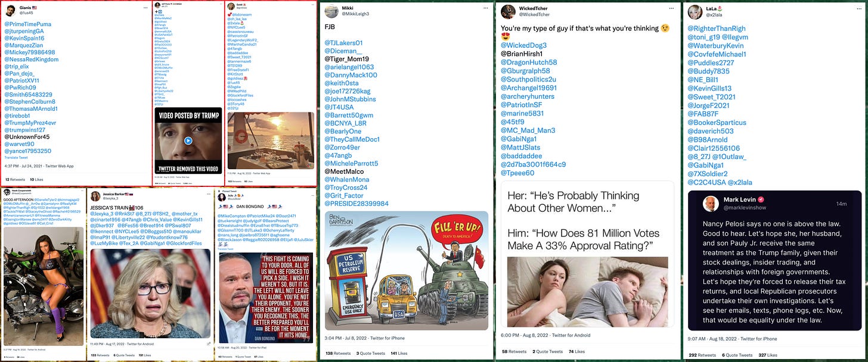Play the 'Video Posted by Trump' clip
Viewport: 868px width, 362px height.
[188, 141]
